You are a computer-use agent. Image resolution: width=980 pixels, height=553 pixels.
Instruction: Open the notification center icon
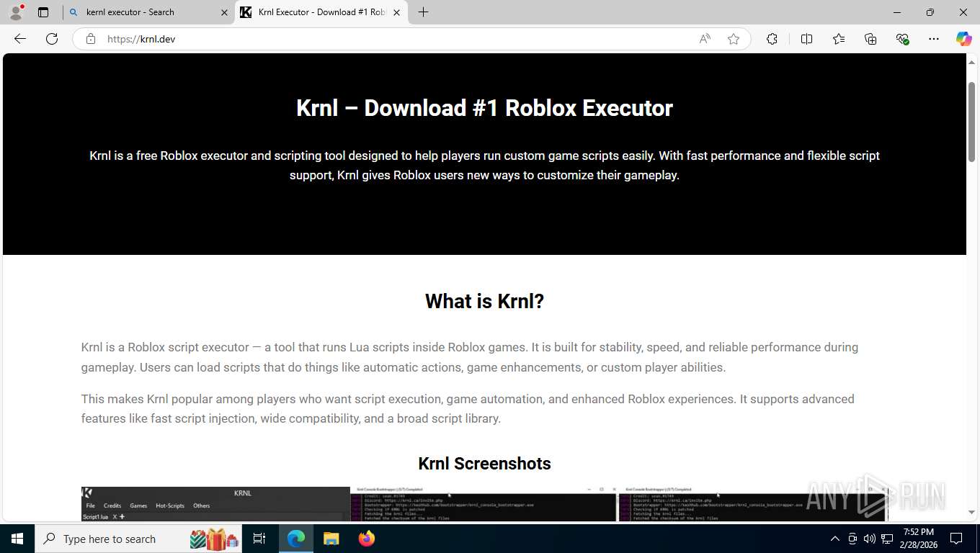[956, 539]
